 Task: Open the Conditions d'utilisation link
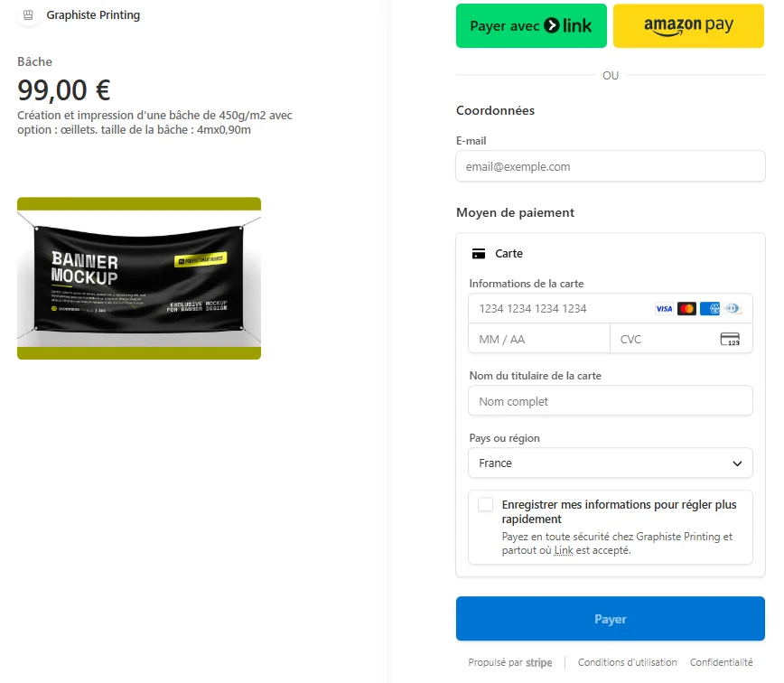tap(627, 662)
